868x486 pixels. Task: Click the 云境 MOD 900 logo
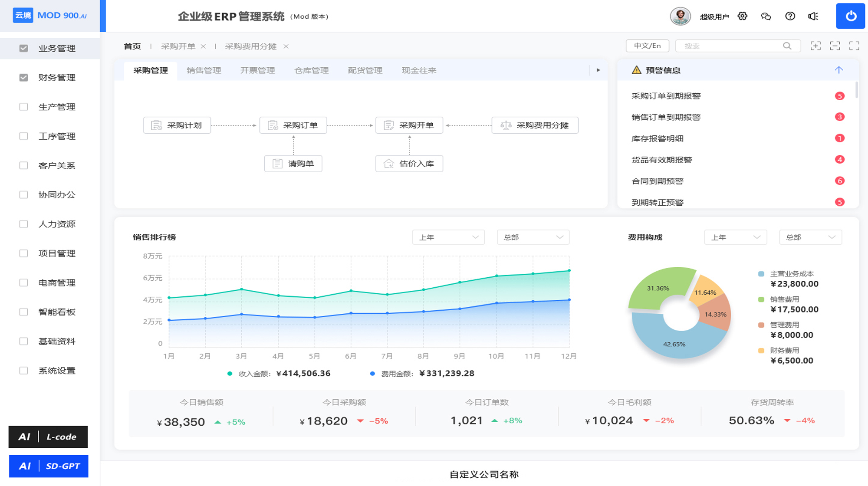(49, 16)
